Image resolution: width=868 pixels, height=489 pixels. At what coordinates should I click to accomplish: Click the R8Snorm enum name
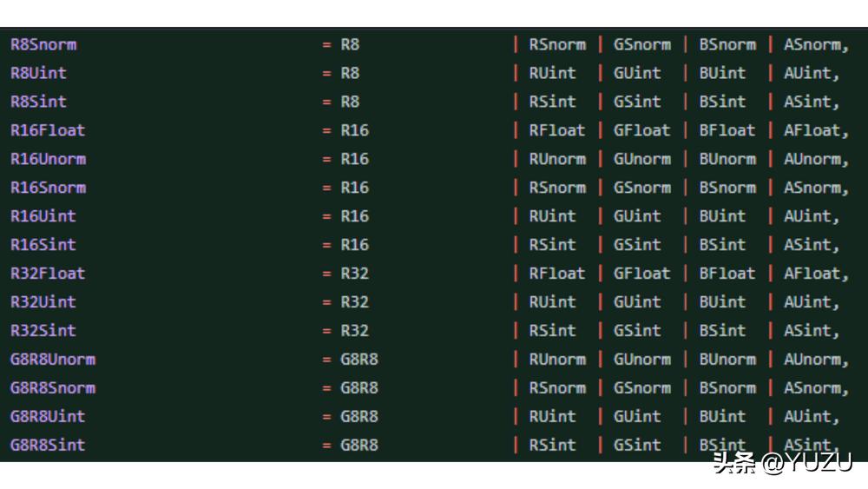[43, 44]
